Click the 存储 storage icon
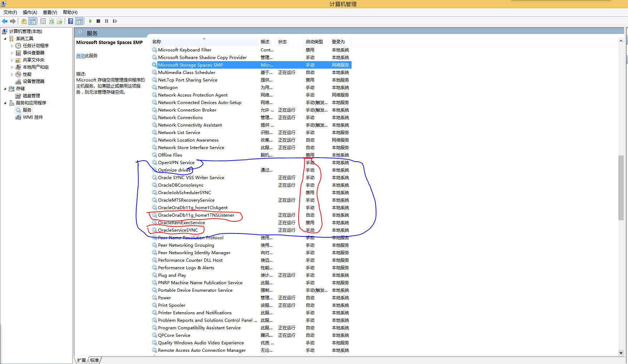Viewport: 628px width, 364px height. pos(11,89)
